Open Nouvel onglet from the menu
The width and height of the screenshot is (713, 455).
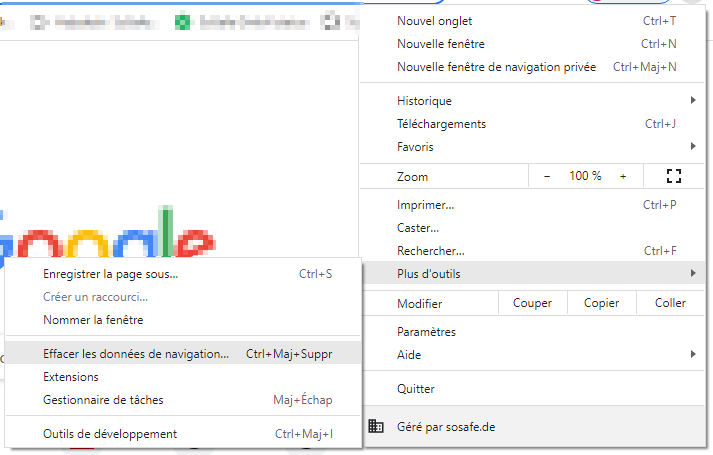coord(434,21)
